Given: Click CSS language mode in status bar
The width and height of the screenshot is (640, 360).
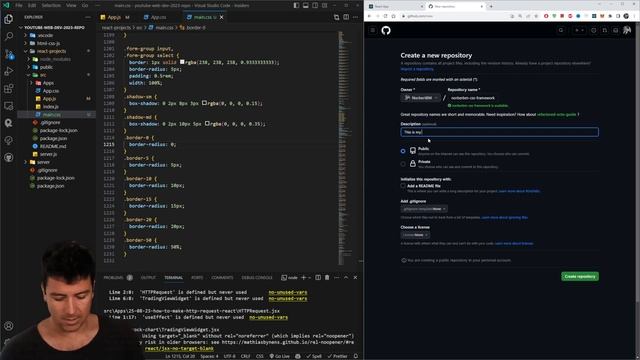Looking at the screenshot, I should pos(260,356).
